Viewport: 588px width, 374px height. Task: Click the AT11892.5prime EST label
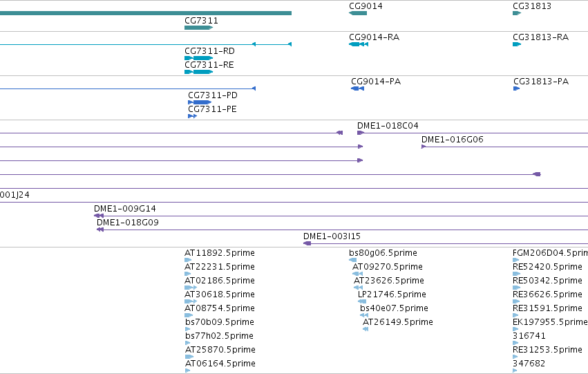(x=220, y=253)
